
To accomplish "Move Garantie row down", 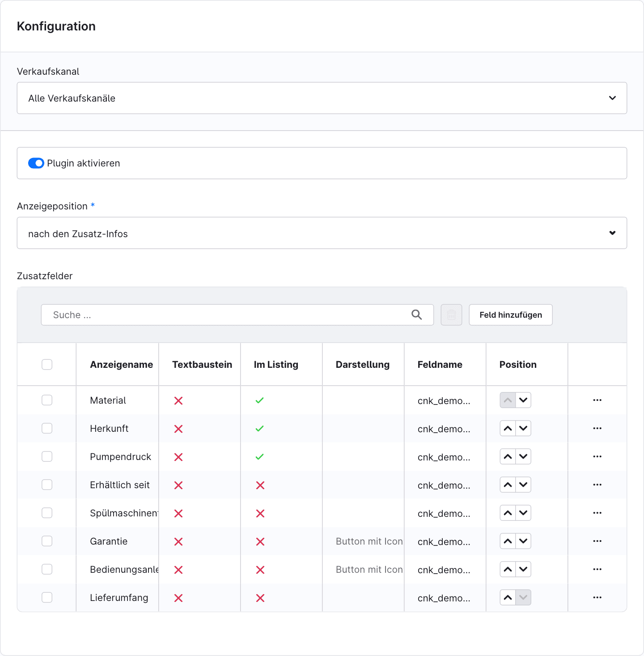I will [x=523, y=541].
